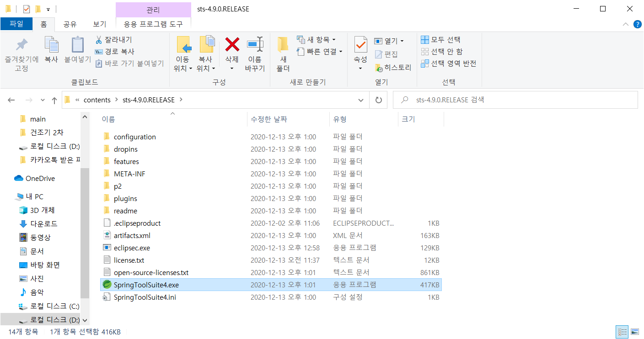The height and width of the screenshot is (339, 644).
Task: Refresh the current folder view
Action: (x=378, y=100)
